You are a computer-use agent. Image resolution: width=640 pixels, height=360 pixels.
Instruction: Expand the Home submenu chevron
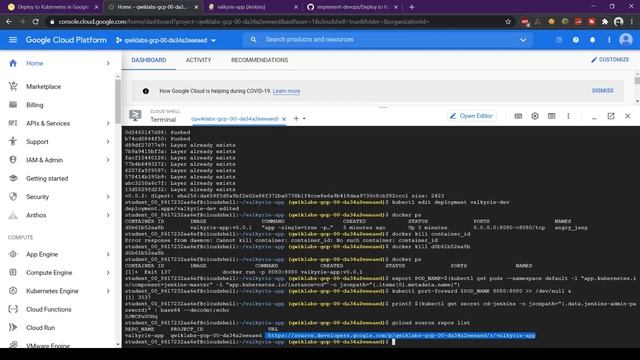[108, 63]
